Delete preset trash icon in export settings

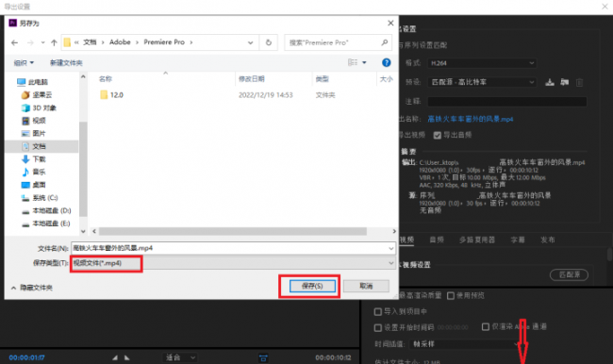579,82
